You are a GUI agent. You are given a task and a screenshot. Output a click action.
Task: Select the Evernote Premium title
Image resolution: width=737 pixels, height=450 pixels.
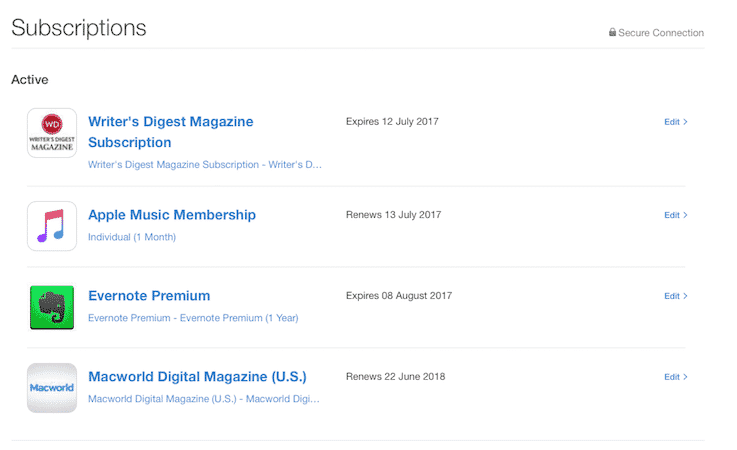tap(149, 296)
